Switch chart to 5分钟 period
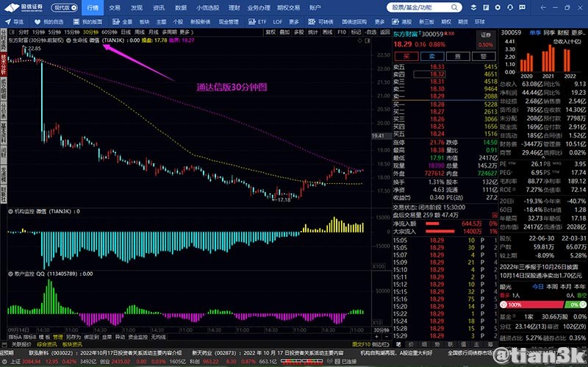The image size is (588, 367). coord(54,32)
